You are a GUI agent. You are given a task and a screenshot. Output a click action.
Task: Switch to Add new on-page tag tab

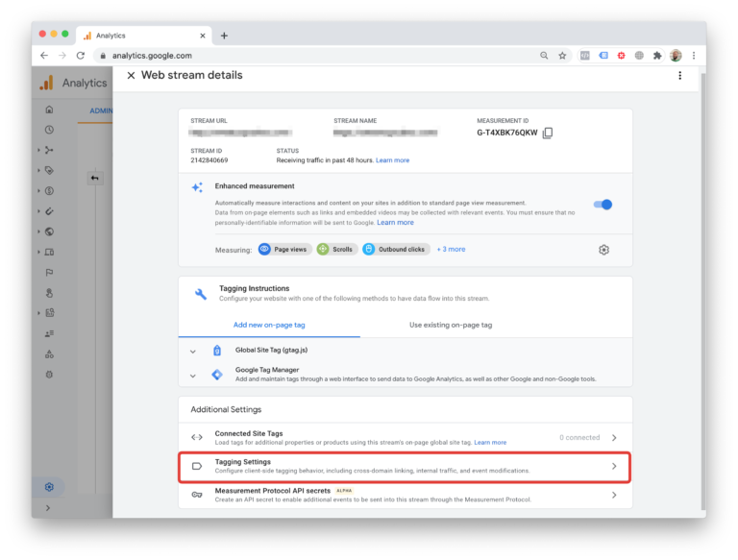269,326
